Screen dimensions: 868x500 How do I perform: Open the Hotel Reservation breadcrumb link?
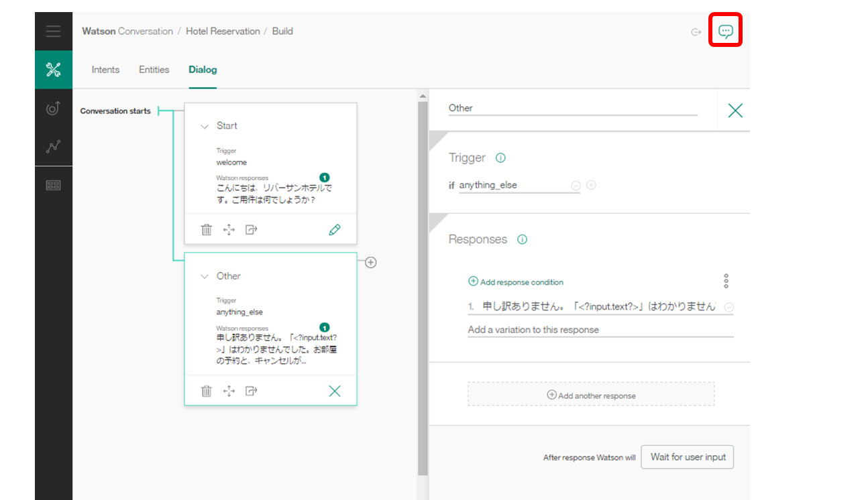pos(223,31)
